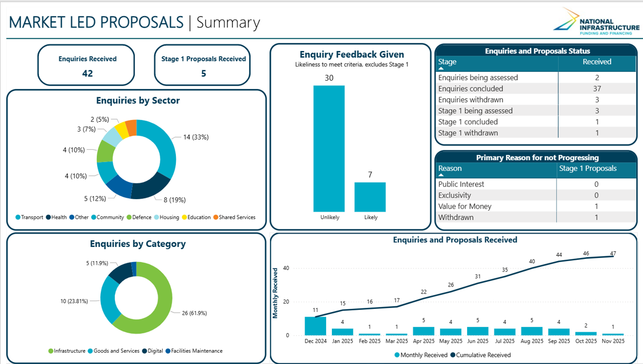Click the Shared Services legend marker
The width and height of the screenshot is (643, 364).
pyautogui.click(x=216, y=217)
